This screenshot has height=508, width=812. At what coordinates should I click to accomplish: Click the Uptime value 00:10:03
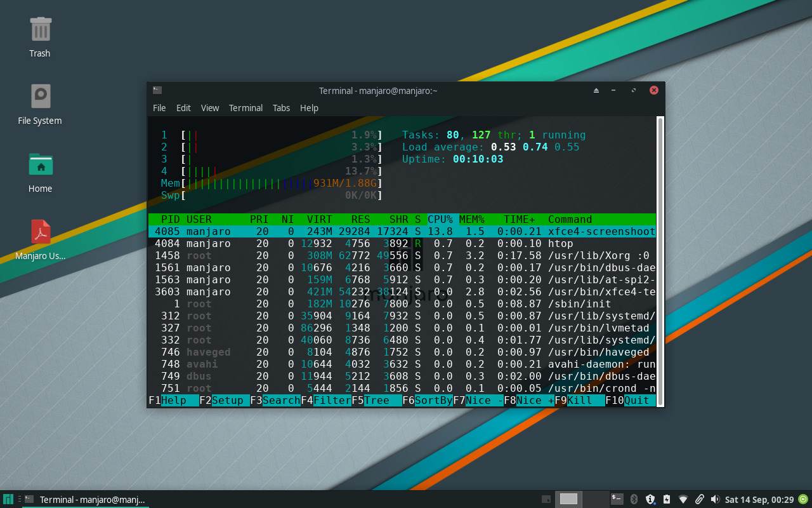pyautogui.click(x=478, y=159)
